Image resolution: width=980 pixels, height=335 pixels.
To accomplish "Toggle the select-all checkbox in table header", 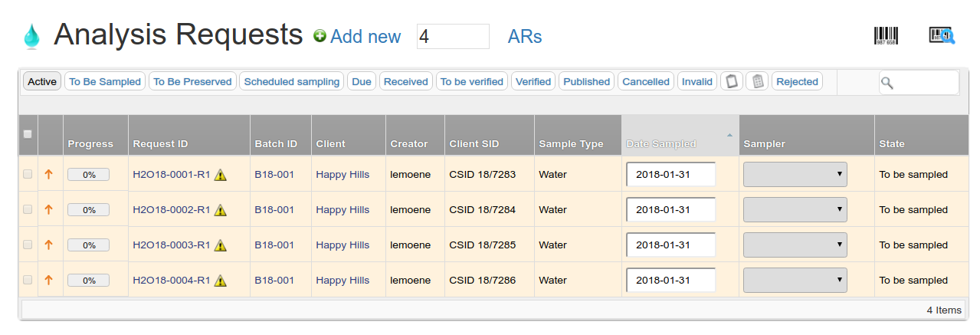I will [x=28, y=134].
